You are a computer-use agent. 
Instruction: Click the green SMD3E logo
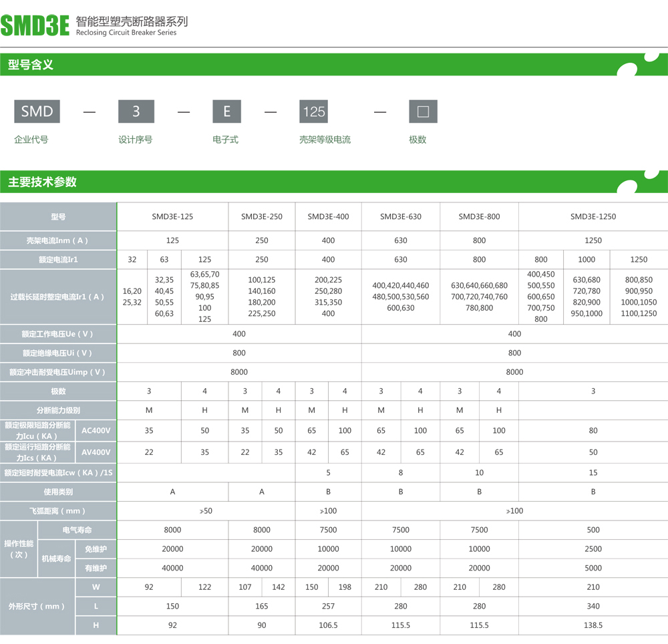click(35, 25)
